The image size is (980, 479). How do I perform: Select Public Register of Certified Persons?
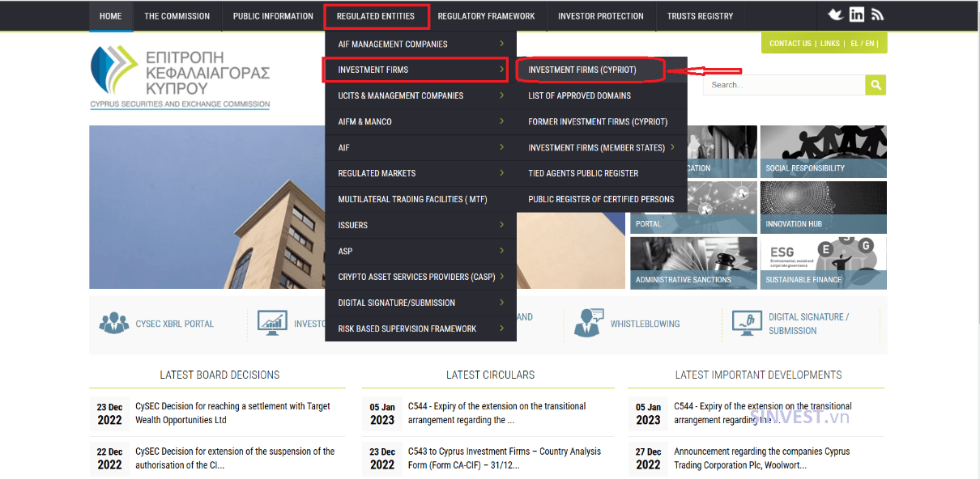(602, 199)
